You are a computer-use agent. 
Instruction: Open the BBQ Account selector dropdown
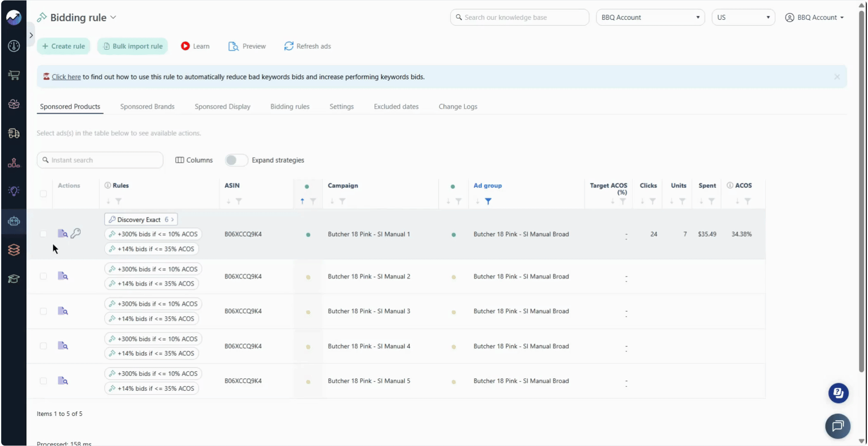click(650, 17)
